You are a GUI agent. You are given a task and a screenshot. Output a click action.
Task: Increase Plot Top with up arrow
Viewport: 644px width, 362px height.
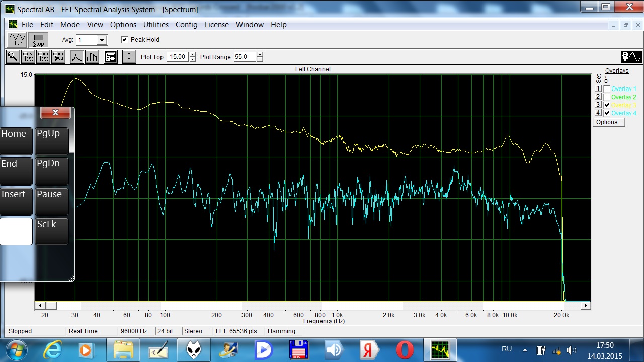tap(193, 55)
